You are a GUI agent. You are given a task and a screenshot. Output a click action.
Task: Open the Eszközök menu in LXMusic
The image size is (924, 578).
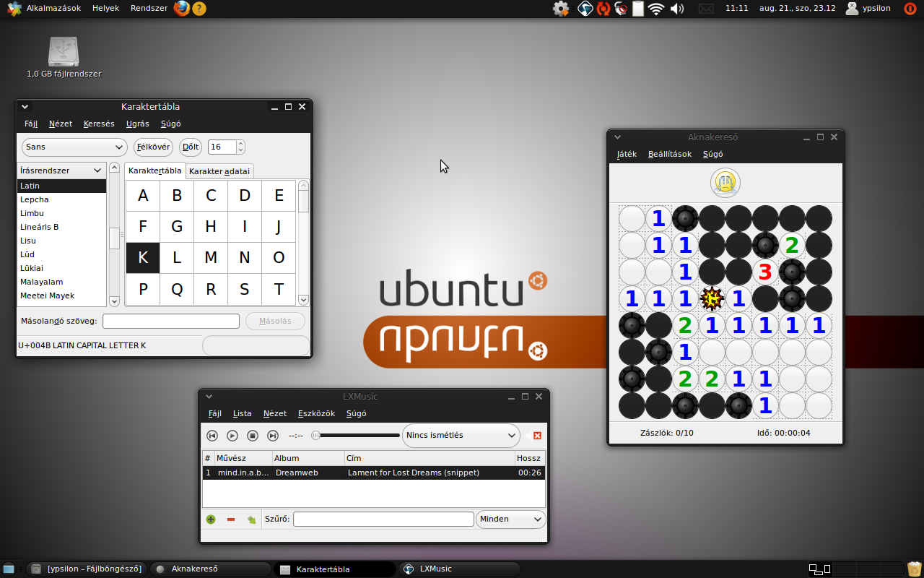(316, 413)
